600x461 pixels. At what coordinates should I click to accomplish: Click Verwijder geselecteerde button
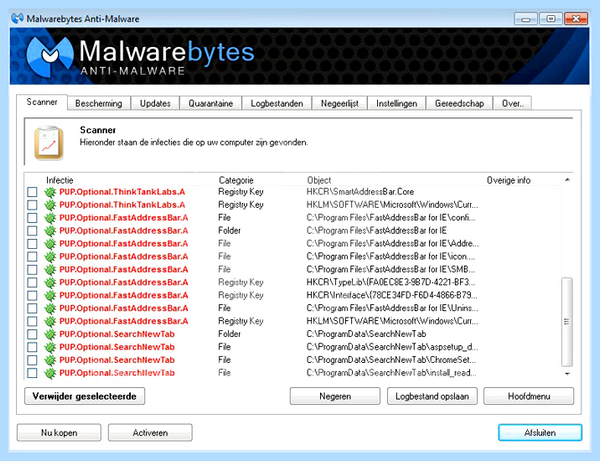(85, 396)
